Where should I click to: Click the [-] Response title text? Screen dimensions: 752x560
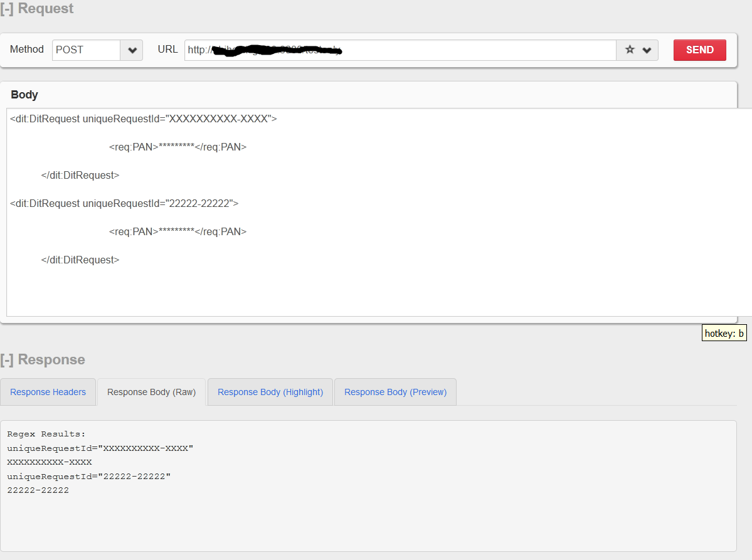click(x=44, y=359)
